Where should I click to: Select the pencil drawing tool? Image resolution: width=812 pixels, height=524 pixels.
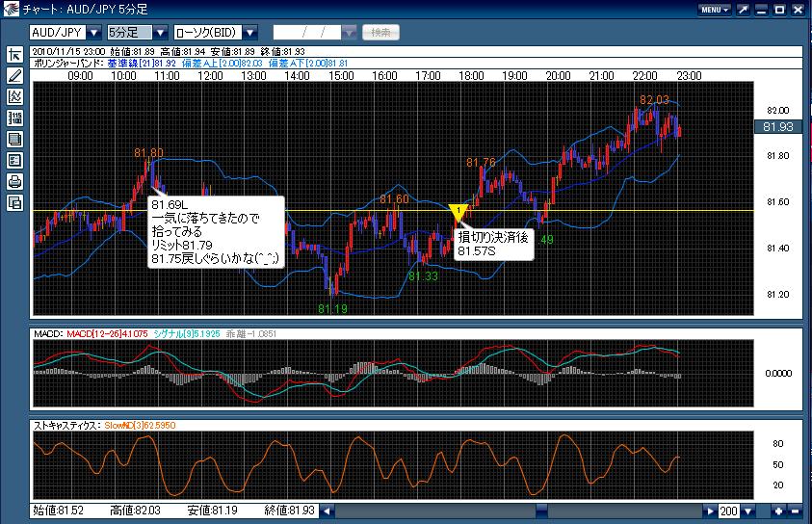coord(14,75)
